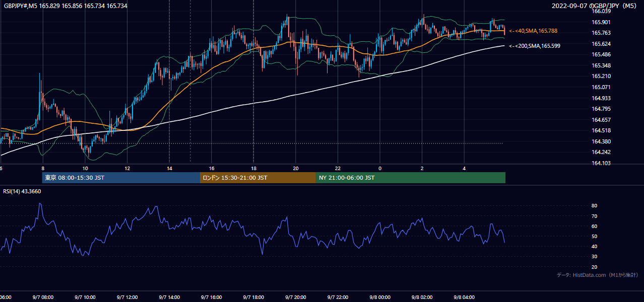Click price axis value 164.103

click(x=601, y=164)
